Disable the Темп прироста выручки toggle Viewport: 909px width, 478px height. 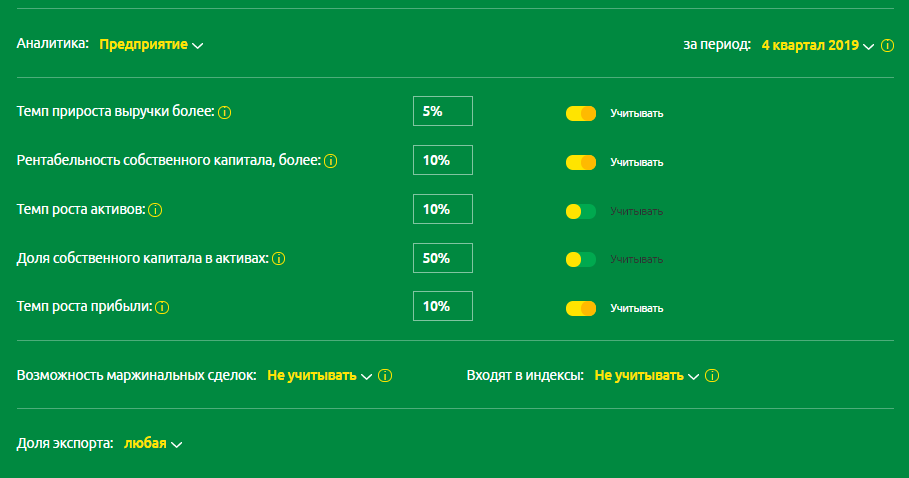[x=581, y=113]
